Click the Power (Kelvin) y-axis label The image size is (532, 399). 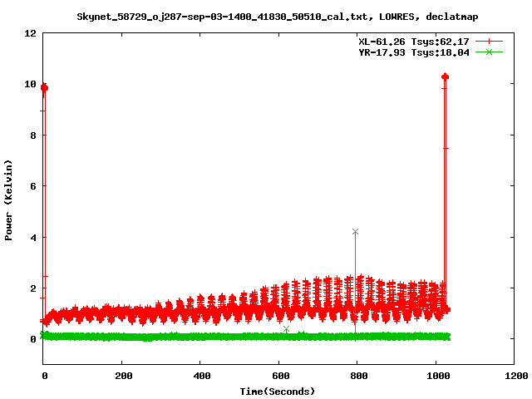[x=8, y=199]
